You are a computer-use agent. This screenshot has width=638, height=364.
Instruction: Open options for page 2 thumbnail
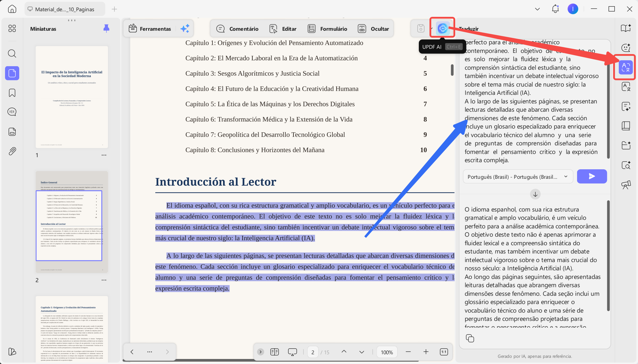point(104,280)
